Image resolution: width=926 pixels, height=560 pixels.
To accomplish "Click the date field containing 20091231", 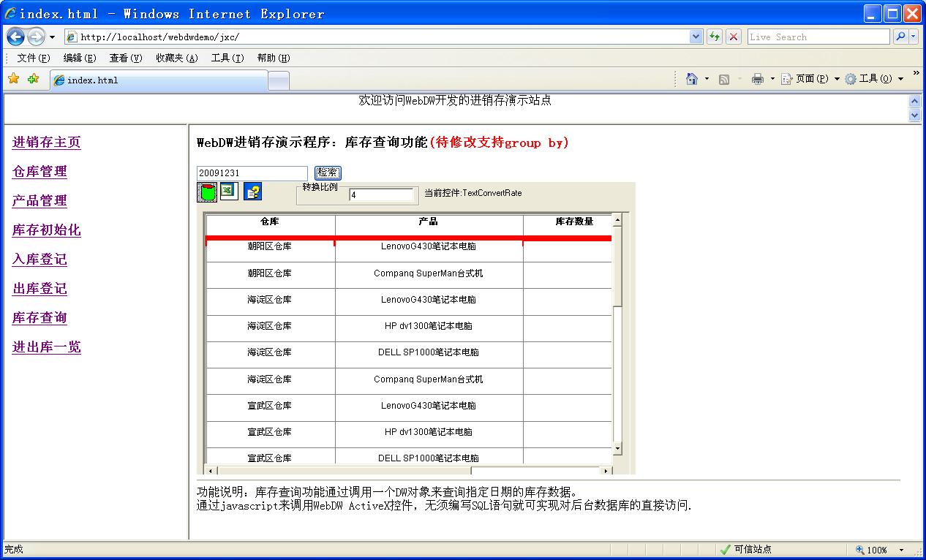I will tap(252, 173).
